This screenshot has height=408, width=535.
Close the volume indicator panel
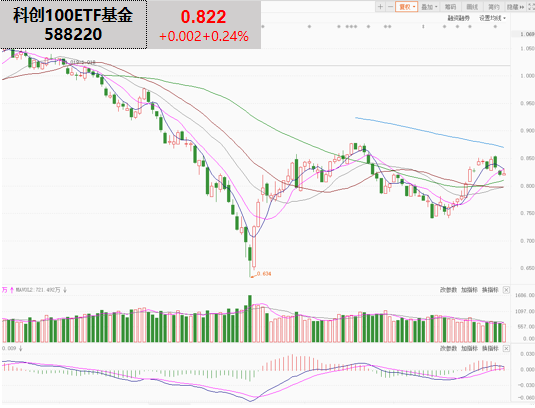[506, 290]
